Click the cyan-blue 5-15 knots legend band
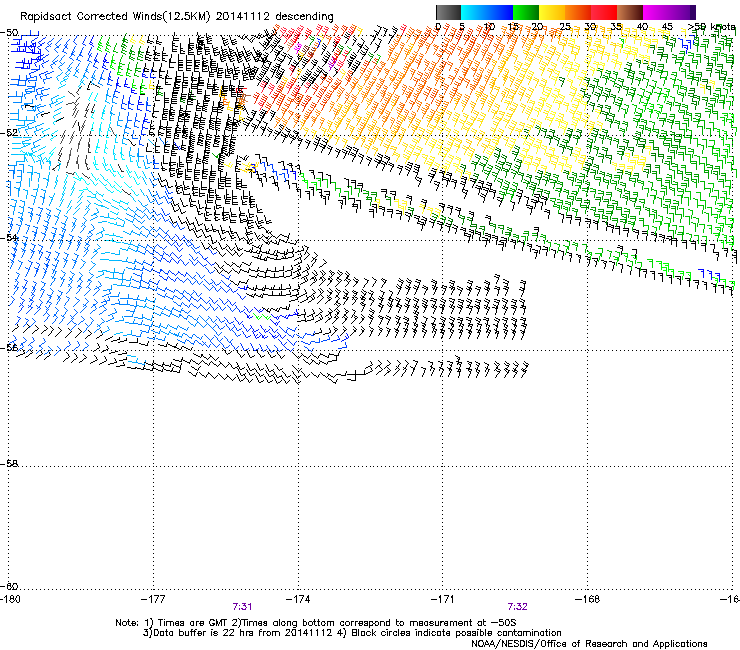 coord(487,12)
